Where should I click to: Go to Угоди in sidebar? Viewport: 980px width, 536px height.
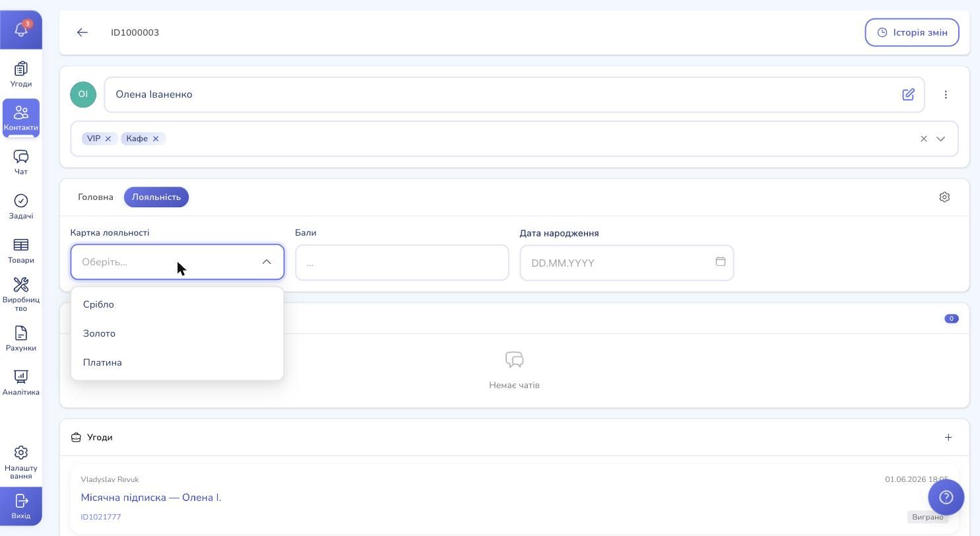21,75
